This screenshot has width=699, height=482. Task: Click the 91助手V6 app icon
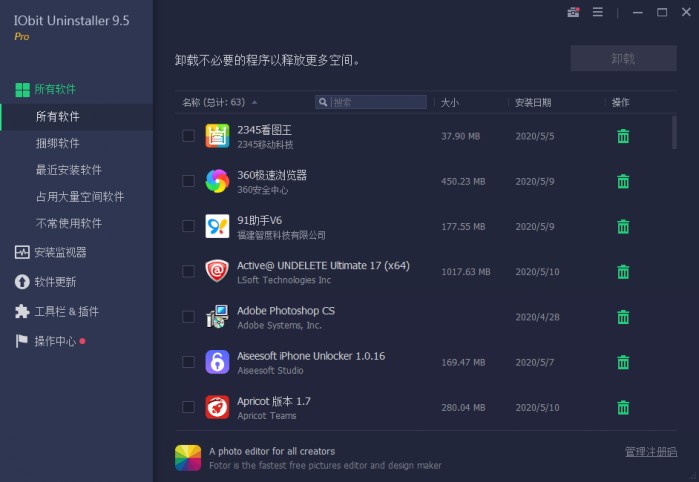[217, 226]
